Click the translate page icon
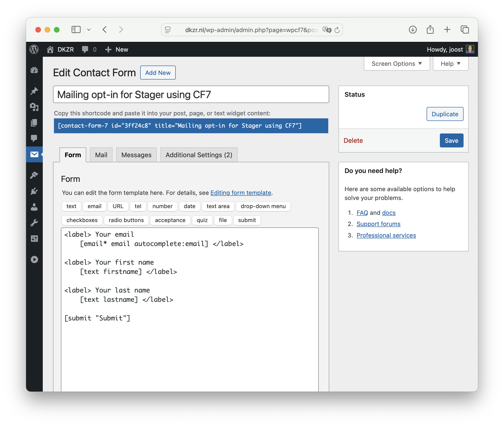This screenshot has width=504, height=426. click(x=327, y=30)
